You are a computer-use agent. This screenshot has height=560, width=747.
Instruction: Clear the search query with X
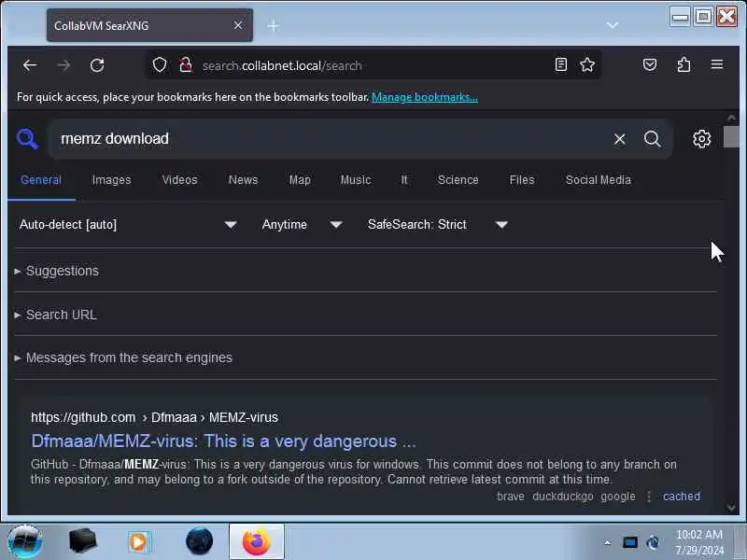tap(619, 139)
